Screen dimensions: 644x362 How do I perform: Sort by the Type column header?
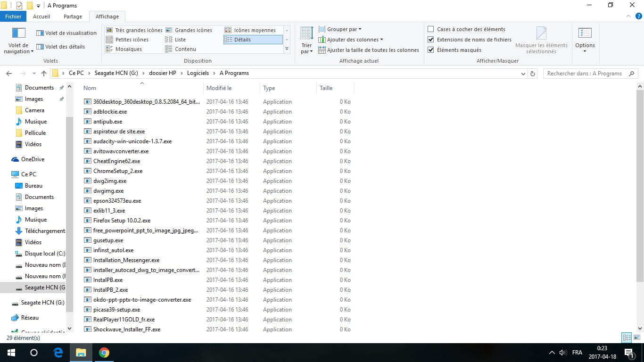tap(288, 88)
